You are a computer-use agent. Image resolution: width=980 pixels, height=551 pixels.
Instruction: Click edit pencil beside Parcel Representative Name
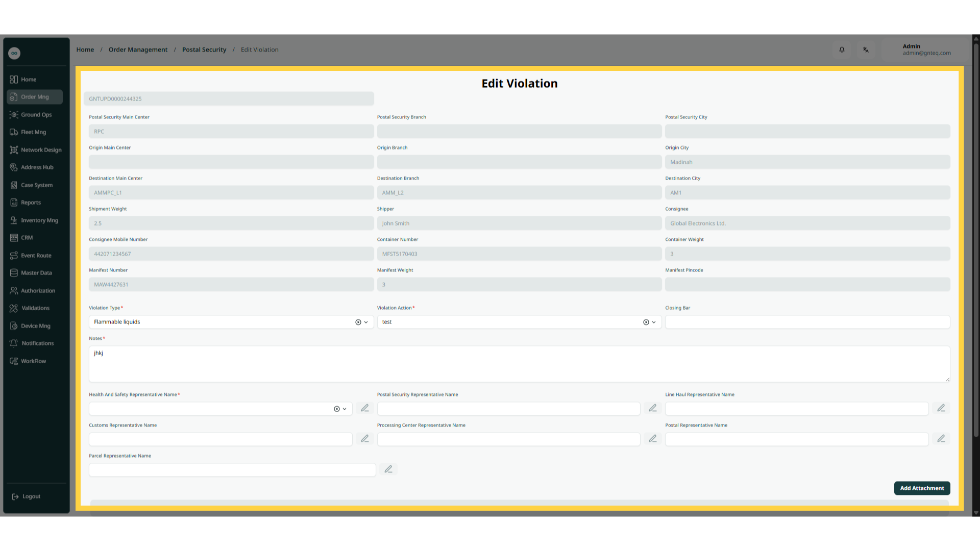click(x=388, y=469)
